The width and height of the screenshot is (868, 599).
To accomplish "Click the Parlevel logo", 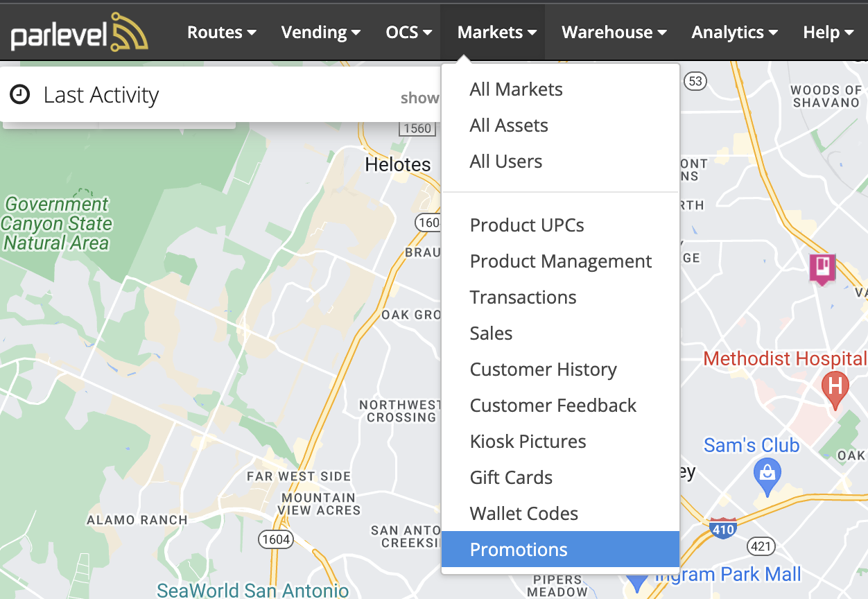I will click(79, 33).
